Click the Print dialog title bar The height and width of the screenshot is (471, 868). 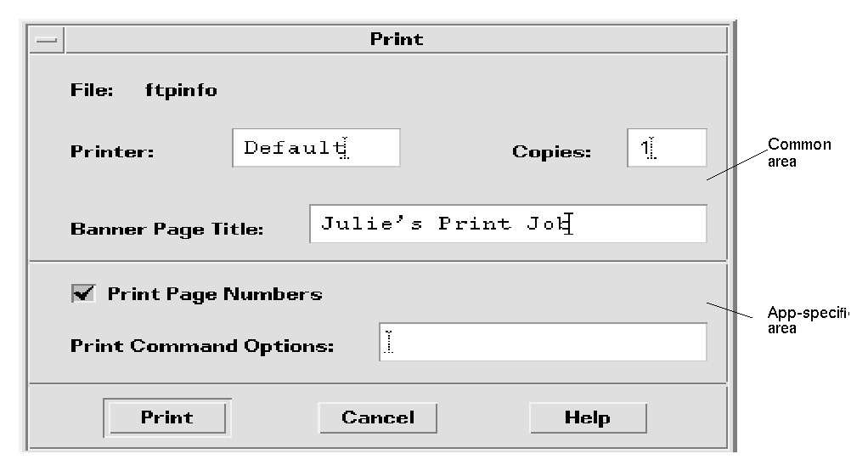396,40
